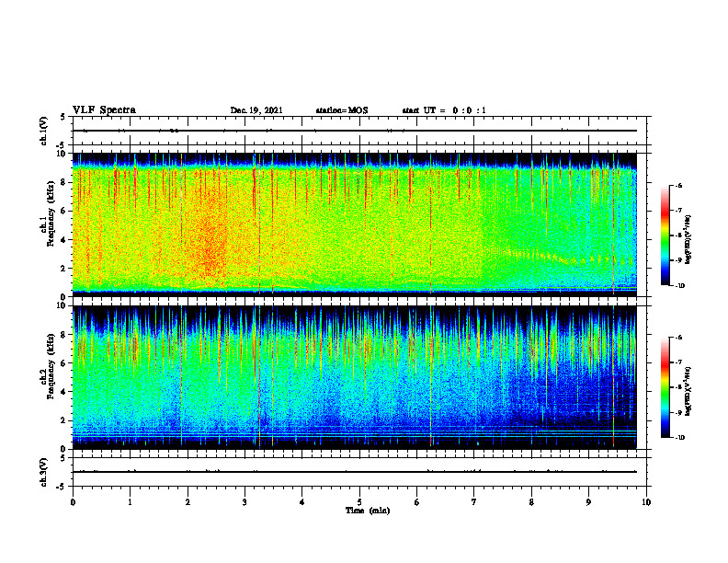The width and height of the screenshot is (728, 563).
Task: Click the ch.1 spectrogram color scale bar
Action: tap(665, 236)
